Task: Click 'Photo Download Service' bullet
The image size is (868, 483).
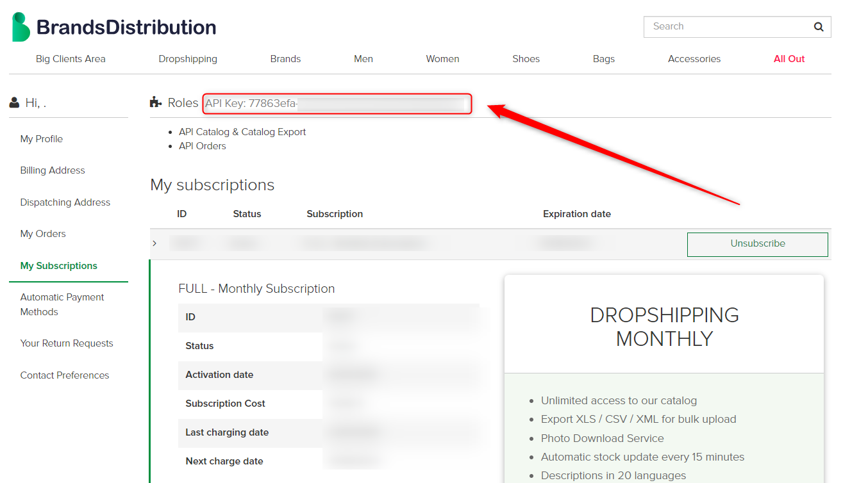Action: click(602, 439)
